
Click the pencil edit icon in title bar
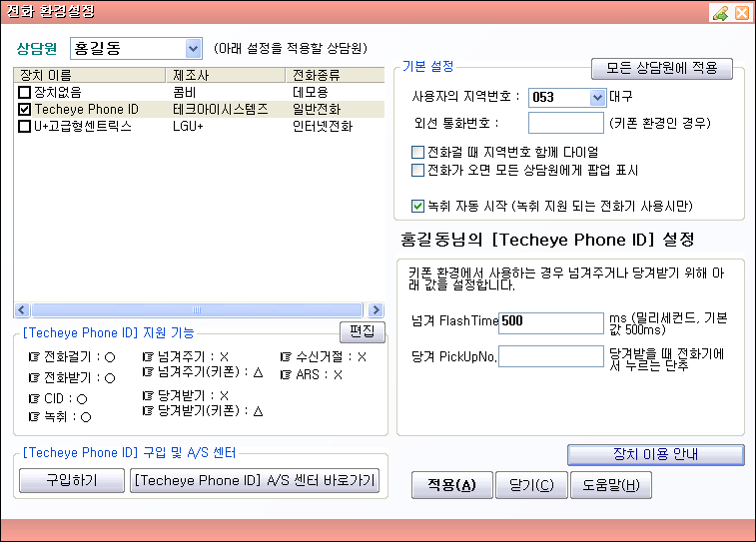click(721, 13)
